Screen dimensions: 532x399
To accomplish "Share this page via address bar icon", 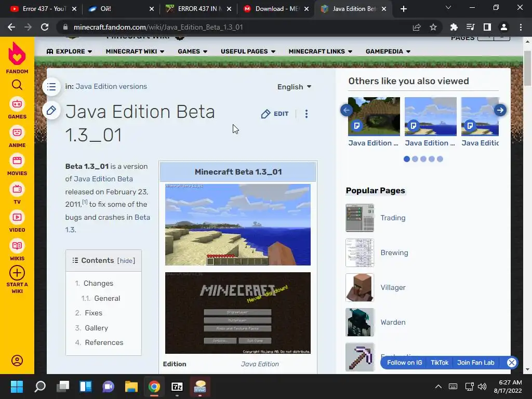I will click(417, 27).
